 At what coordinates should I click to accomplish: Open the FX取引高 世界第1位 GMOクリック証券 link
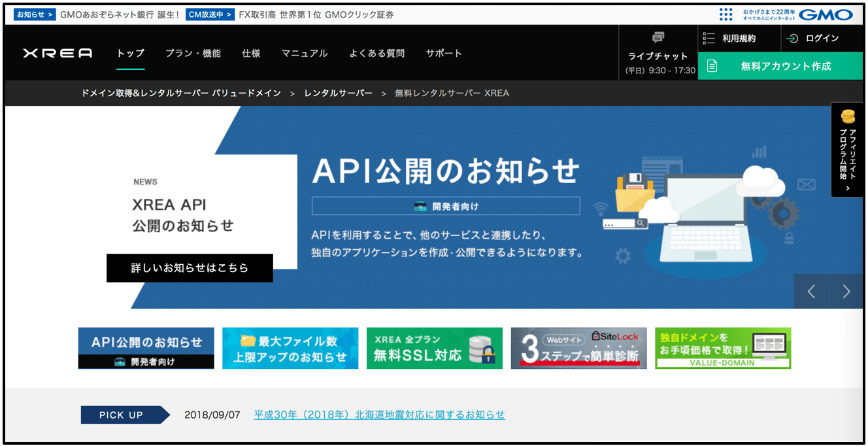pyautogui.click(x=316, y=14)
